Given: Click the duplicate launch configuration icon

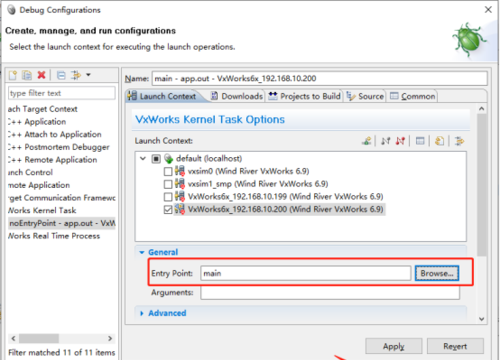Looking at the screenshot, I should (27, 75).
